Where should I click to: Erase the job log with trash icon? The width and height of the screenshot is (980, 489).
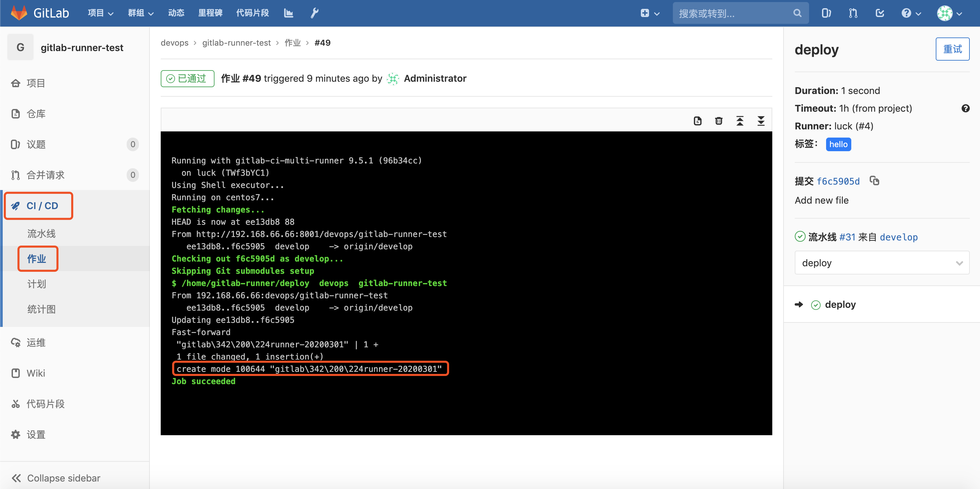coord(718,120)
